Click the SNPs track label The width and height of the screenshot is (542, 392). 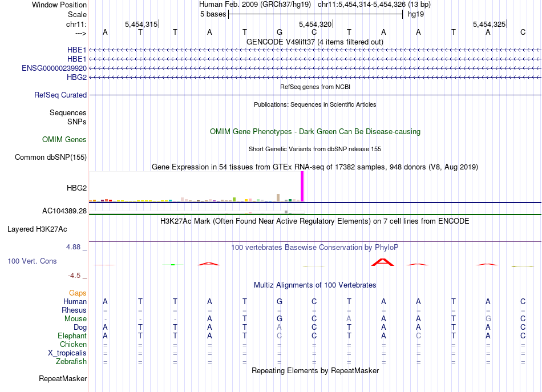77,122
